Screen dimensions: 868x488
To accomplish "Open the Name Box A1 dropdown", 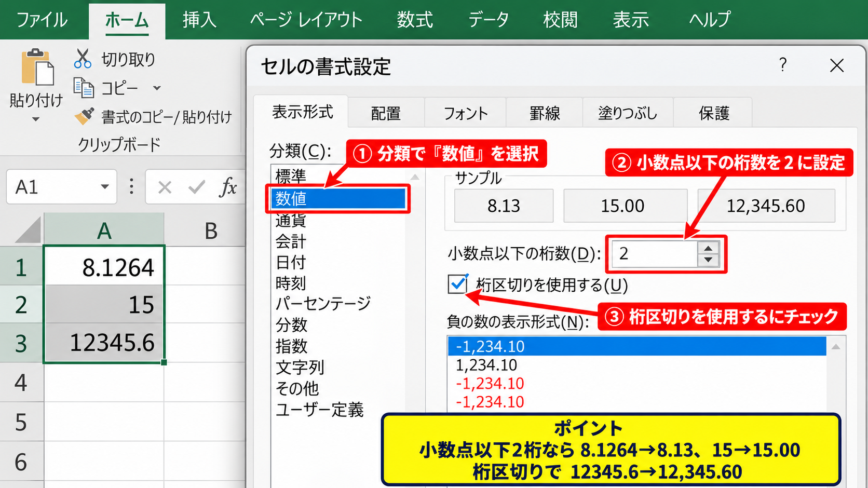I will tap(105, 187).
